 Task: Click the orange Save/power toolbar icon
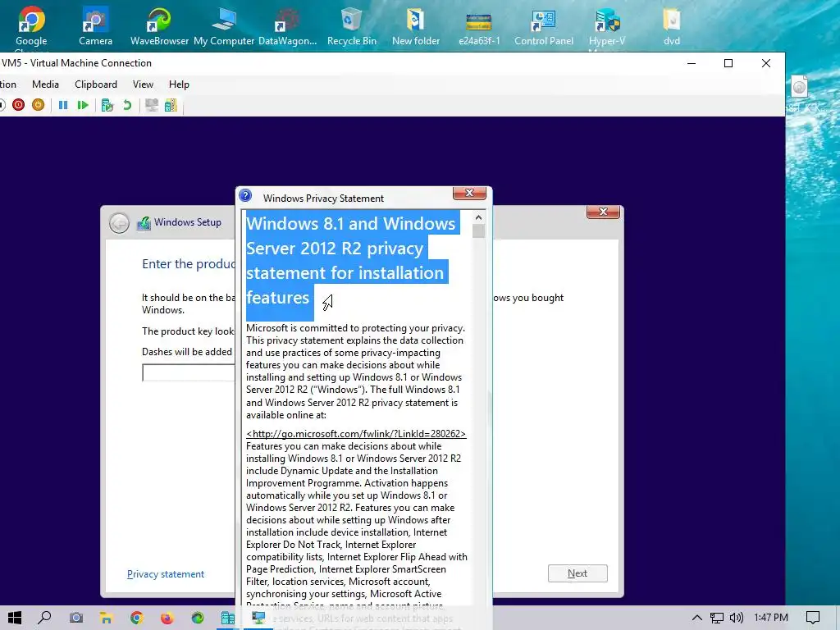click(x=38, y=105)
